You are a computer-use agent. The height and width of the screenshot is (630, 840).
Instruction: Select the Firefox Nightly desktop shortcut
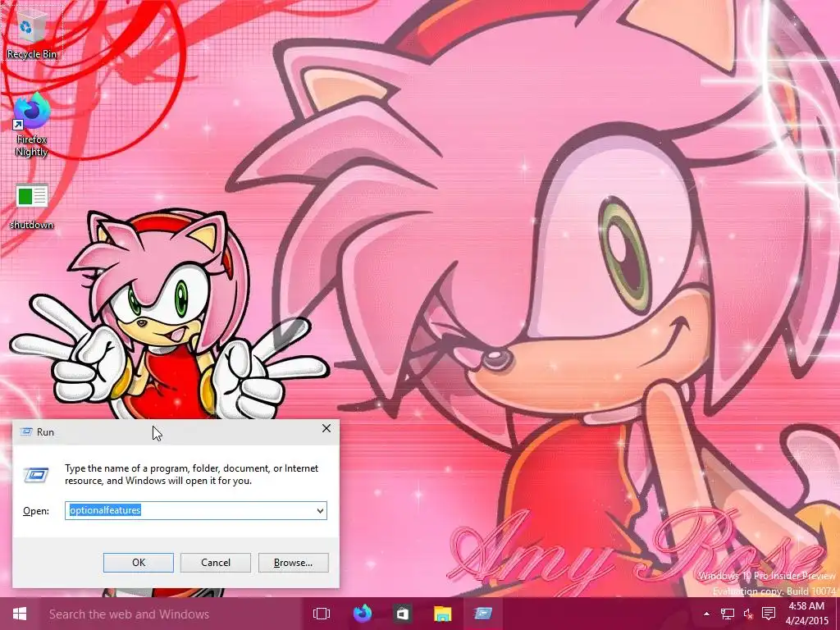[x=32, y=125]
